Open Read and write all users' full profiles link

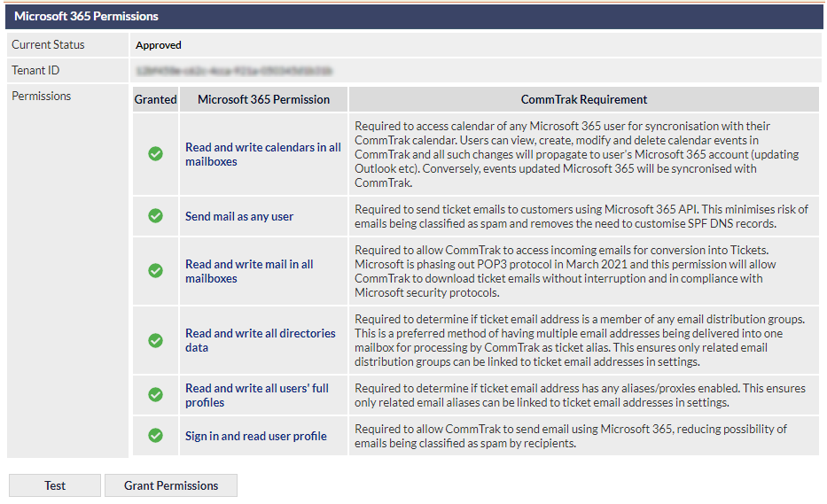[257, 395]
